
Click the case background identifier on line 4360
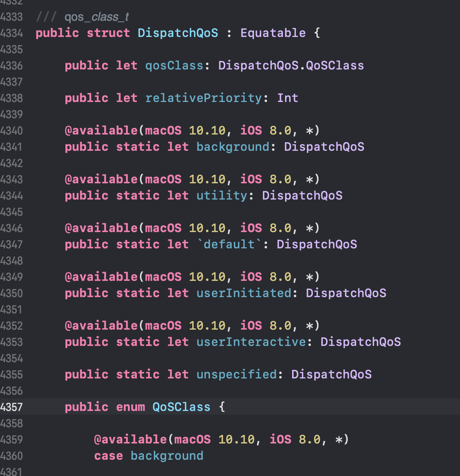click(167, 456)
